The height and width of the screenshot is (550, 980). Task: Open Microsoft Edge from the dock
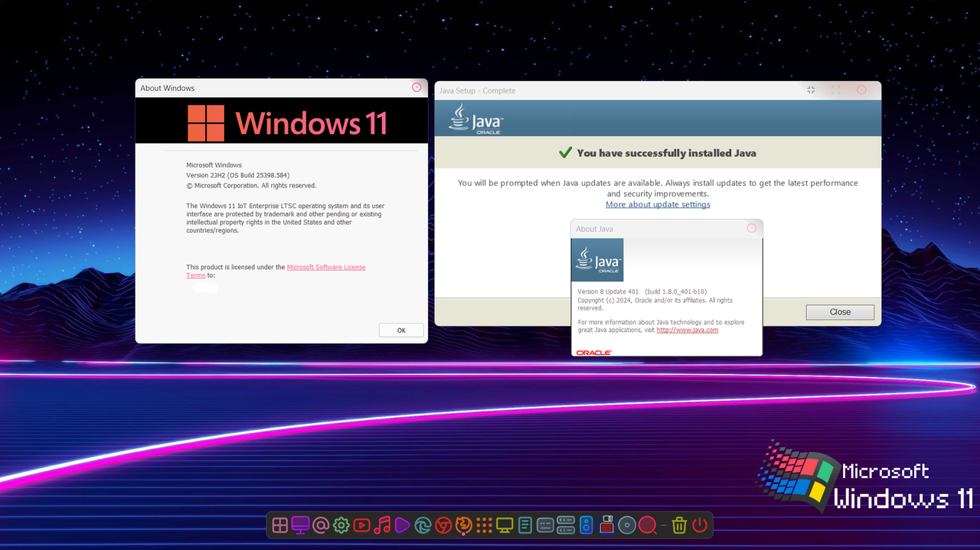pyautogui.click(x=423, y=525)
